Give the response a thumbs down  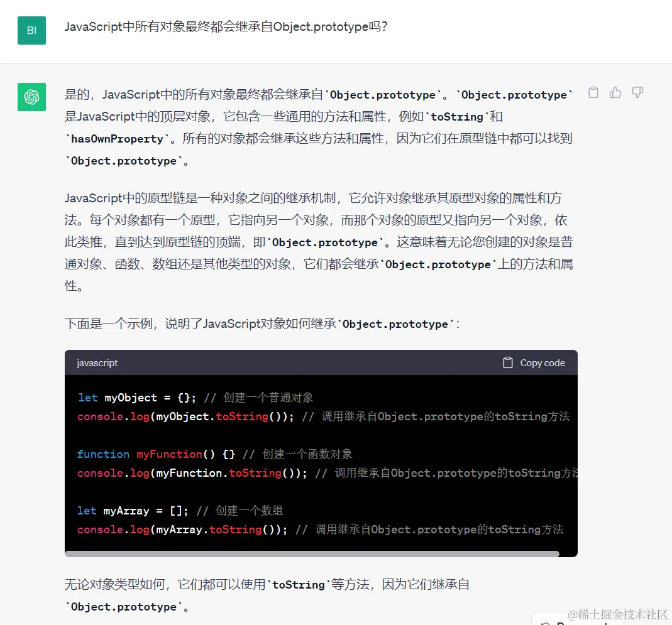click(637, 92)
